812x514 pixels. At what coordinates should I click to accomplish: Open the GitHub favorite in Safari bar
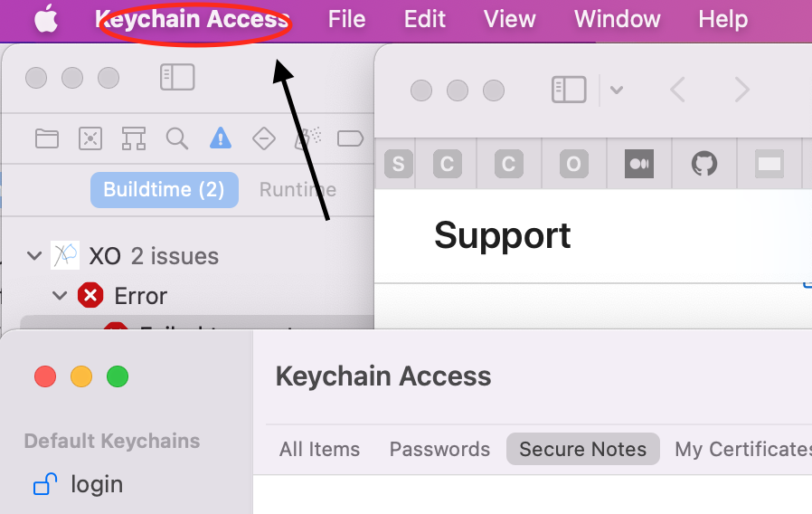click(x=704, y=164)
